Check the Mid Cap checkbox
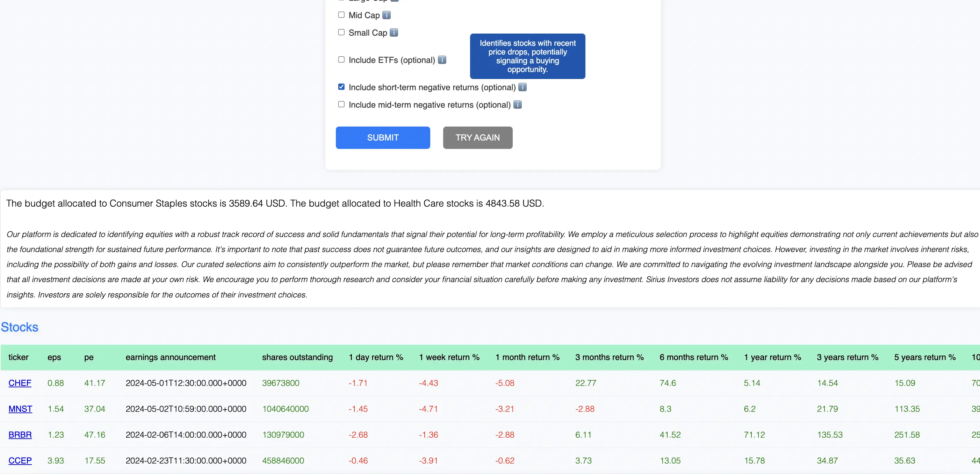Image resolution: width=980 pixels, height=474 pixels. 341,15
